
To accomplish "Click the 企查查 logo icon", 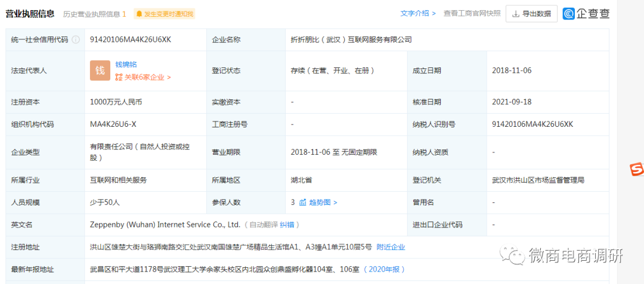I will coord(569,14).
